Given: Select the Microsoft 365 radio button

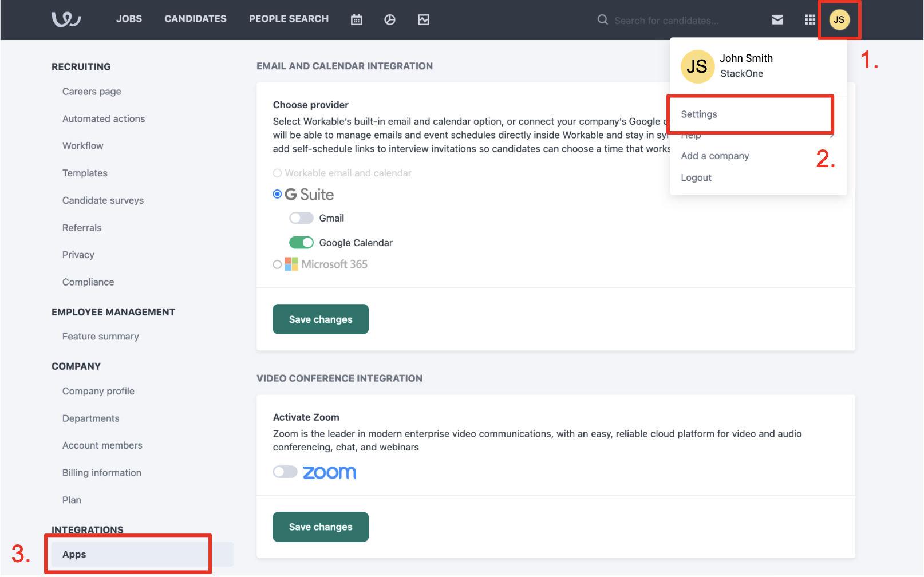Looking at the screenshot, I should [277, 264].
